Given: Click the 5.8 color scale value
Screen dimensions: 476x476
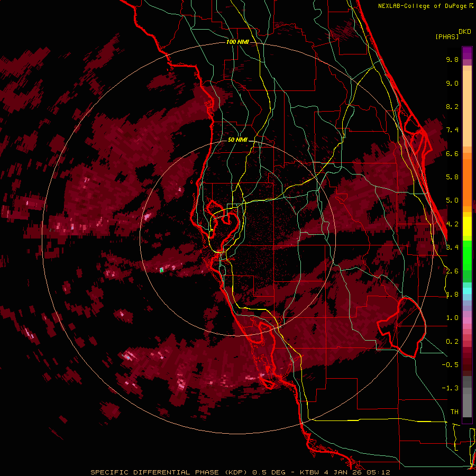Looking at the screenshot, I should click(452, 177).
